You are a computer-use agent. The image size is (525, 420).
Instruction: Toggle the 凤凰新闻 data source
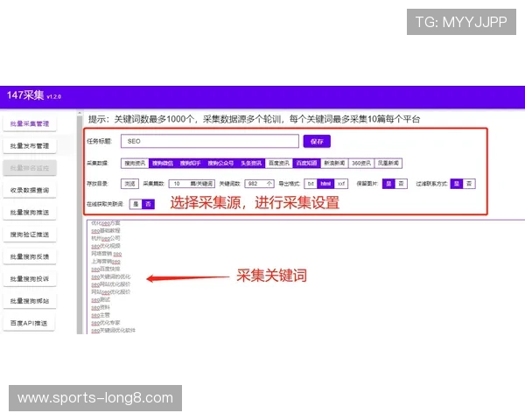[388, 163]
